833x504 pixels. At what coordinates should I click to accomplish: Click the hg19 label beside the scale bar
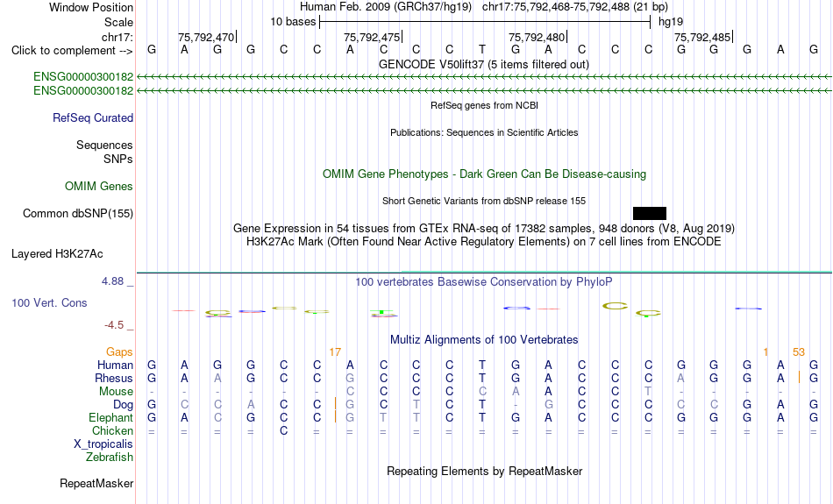(671, 22)
